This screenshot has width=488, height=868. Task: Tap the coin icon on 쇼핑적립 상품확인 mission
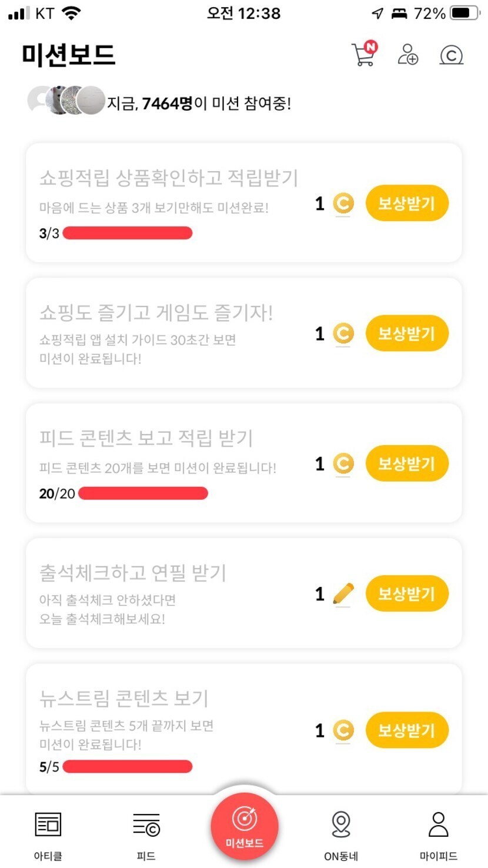coord(343,204)
